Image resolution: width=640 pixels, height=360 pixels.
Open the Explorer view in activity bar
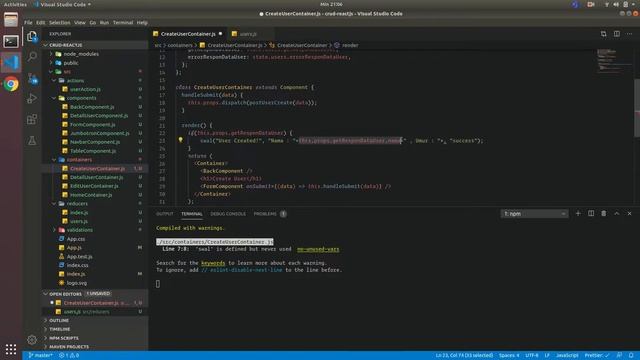point(32,37)
